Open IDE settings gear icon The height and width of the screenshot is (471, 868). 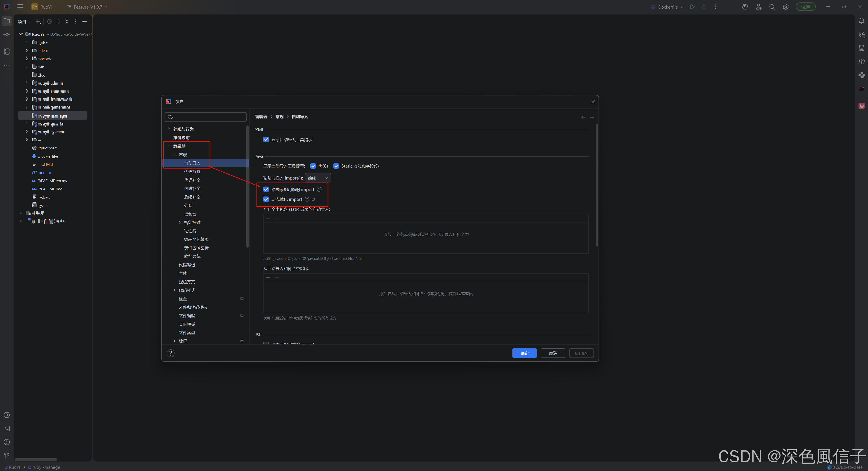(785, 7)
